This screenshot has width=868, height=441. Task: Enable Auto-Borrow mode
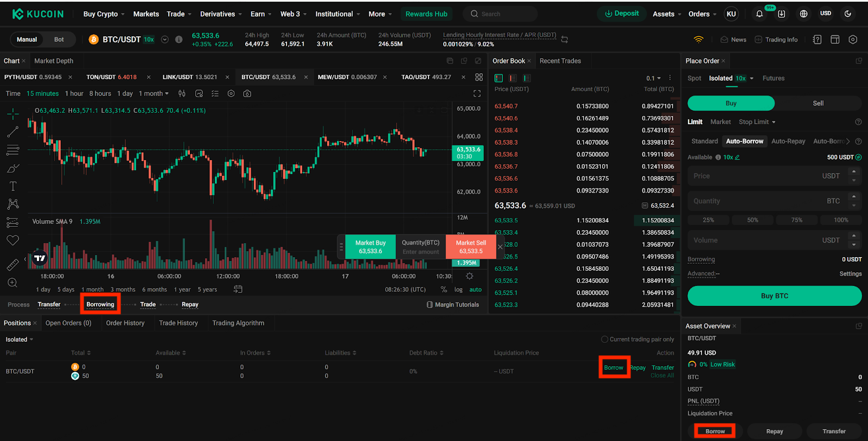click(744, 141)
